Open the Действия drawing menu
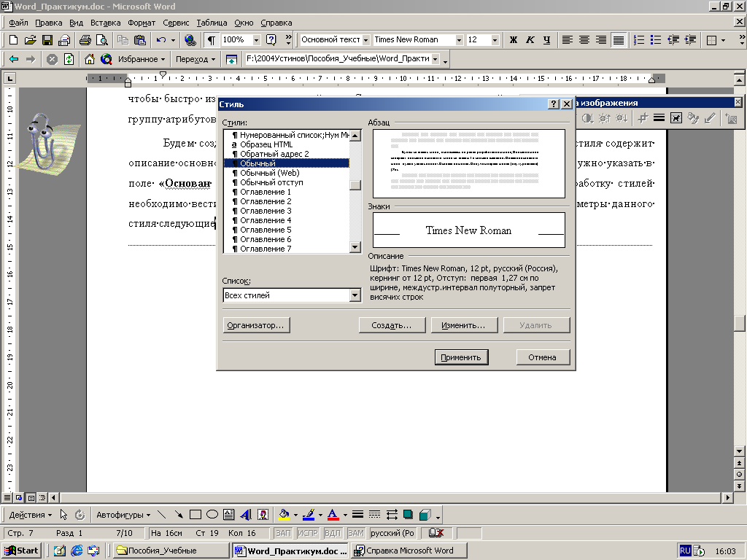The width and height of the screenshot is (747, 560). 31,515
